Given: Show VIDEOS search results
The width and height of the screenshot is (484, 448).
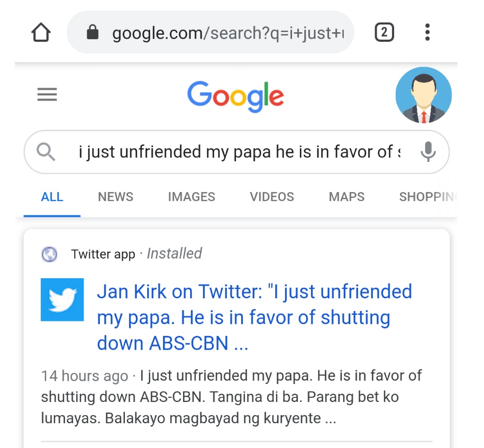Looking at the screenshot, I should tap(272, 197).
